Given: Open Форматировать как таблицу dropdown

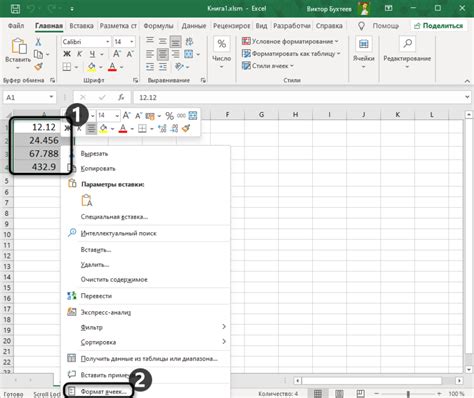Looking at the screenshot, I should 291,53.
